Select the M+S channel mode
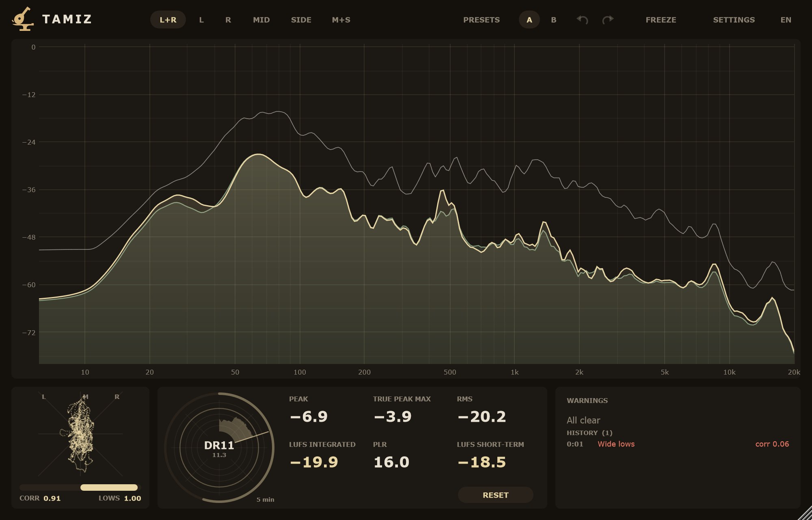The width and height of the screenshot is (812, 520). [x=341, y=19]
